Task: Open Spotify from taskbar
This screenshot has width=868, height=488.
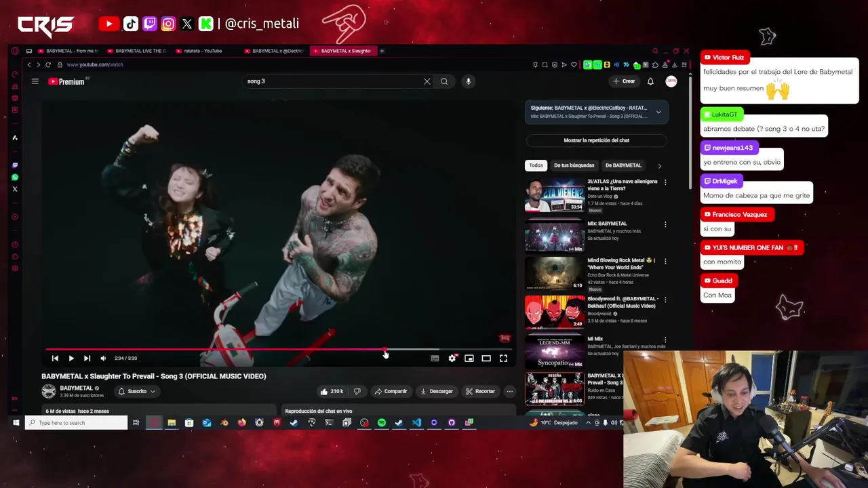Action: (382, 423)
